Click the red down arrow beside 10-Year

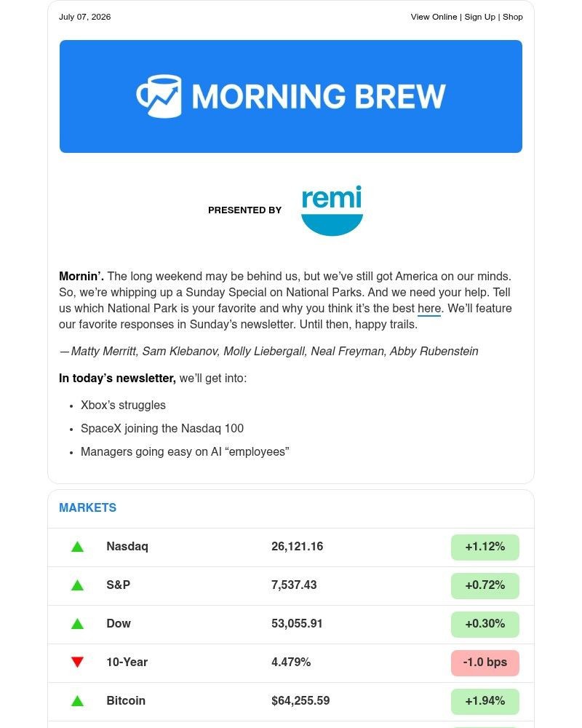tap(78, 662)
